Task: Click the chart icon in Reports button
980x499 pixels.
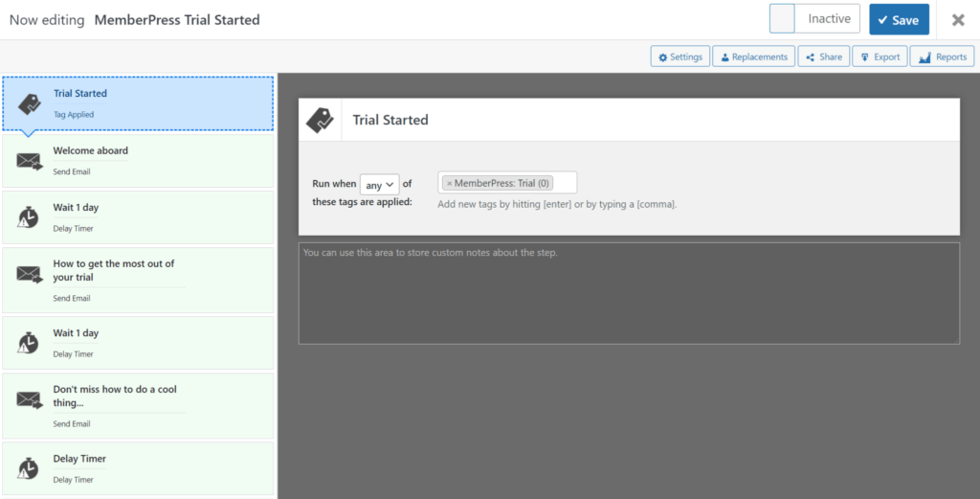Action: coord(925,57)
